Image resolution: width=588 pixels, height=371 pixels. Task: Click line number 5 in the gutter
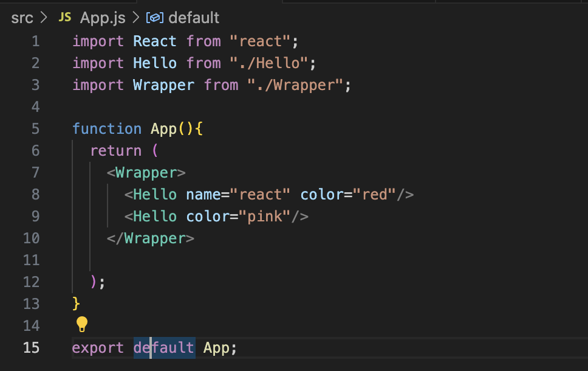coord(36,129)
